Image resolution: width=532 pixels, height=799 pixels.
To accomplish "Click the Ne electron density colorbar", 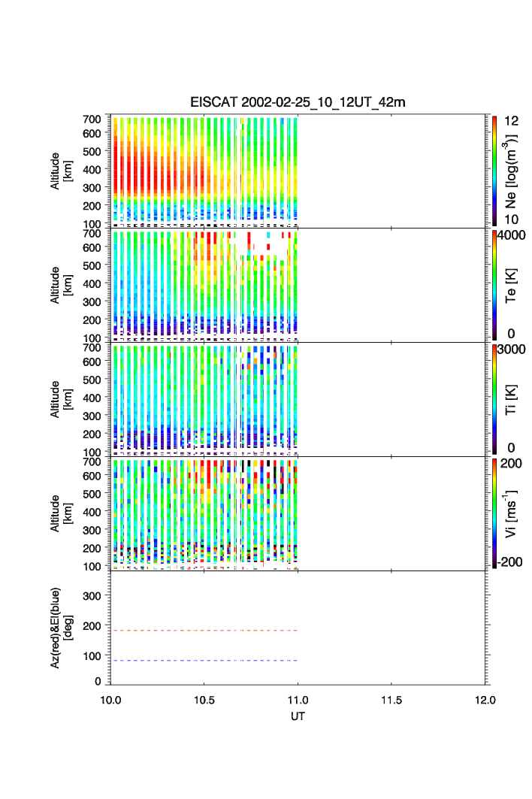I will pos(494,171).
